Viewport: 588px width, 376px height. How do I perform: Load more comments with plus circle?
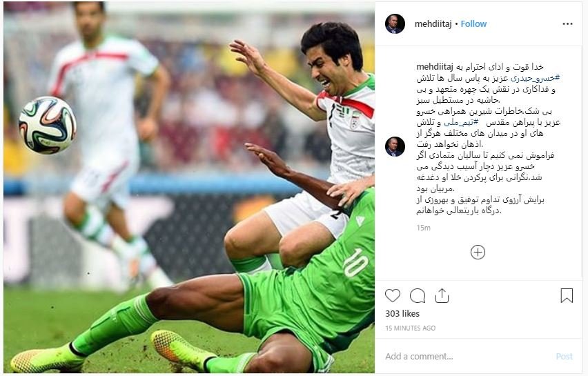click(478, 253)
